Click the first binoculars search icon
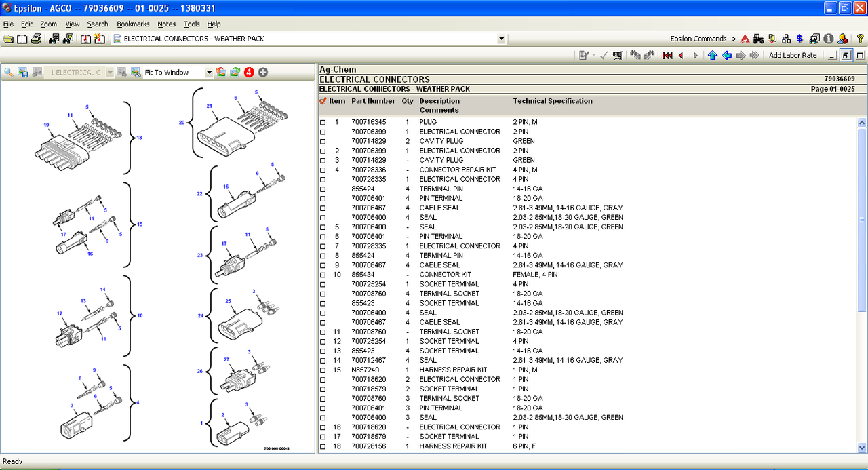The height and width of the screenshot is (470, 868). 53,39
